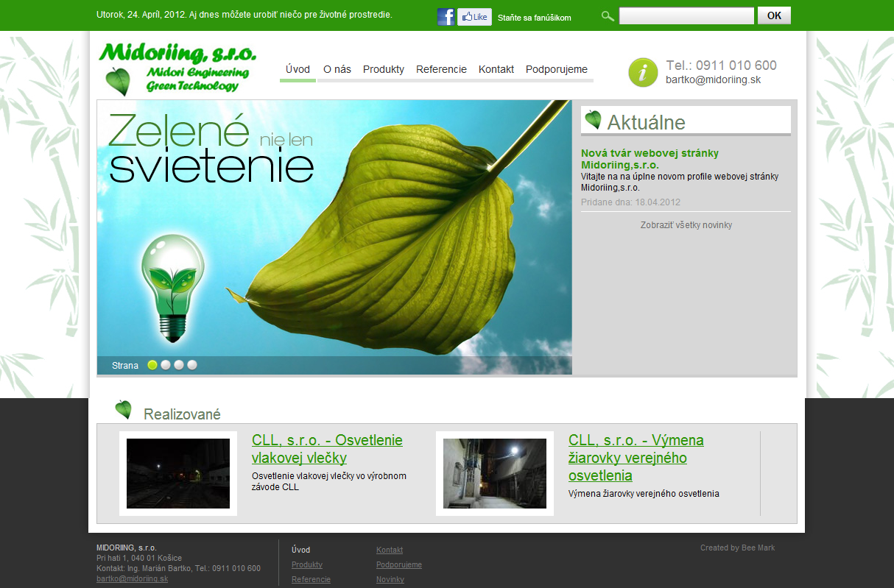Go to the Referencie menu page
Screen dimensions: 894x588
pos(441,69)
